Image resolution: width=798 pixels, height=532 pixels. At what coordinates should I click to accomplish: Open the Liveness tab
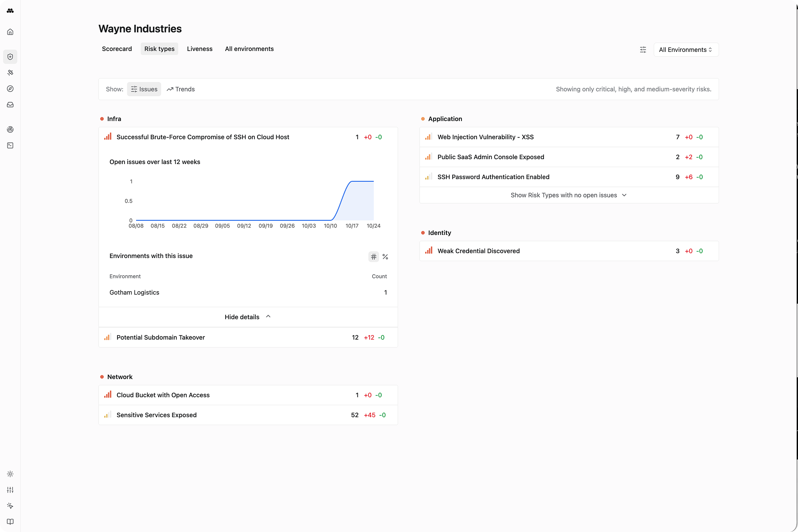(x=199, y=49)
